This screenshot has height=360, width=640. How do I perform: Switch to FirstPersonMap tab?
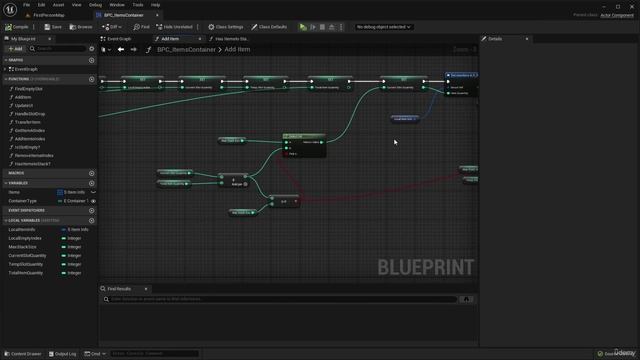coord(49,15)
